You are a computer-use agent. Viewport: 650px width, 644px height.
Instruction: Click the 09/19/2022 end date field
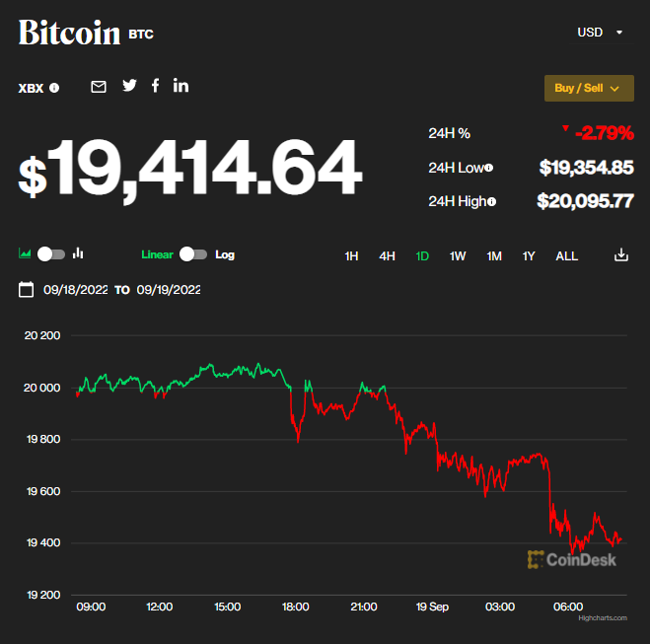(169, 290)
